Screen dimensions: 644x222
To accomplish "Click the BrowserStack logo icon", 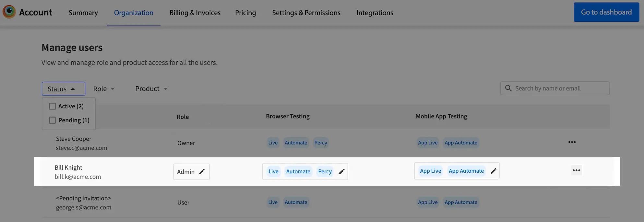I will point(9,12).
